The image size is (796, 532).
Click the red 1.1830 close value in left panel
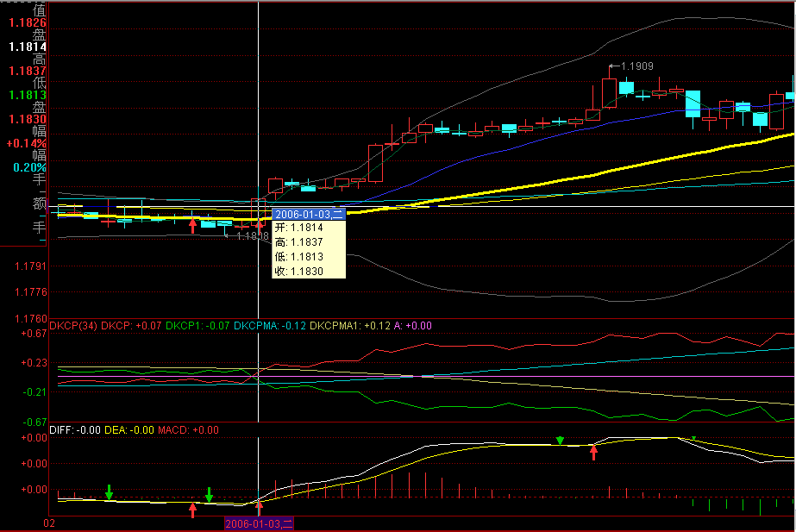pyautogui.click(x=28, y=119)
